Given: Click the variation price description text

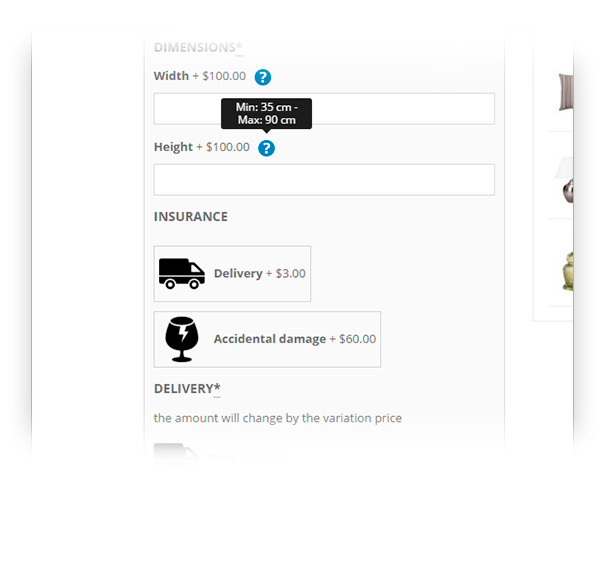Looking at the screenshot, I should click(278, 418).
